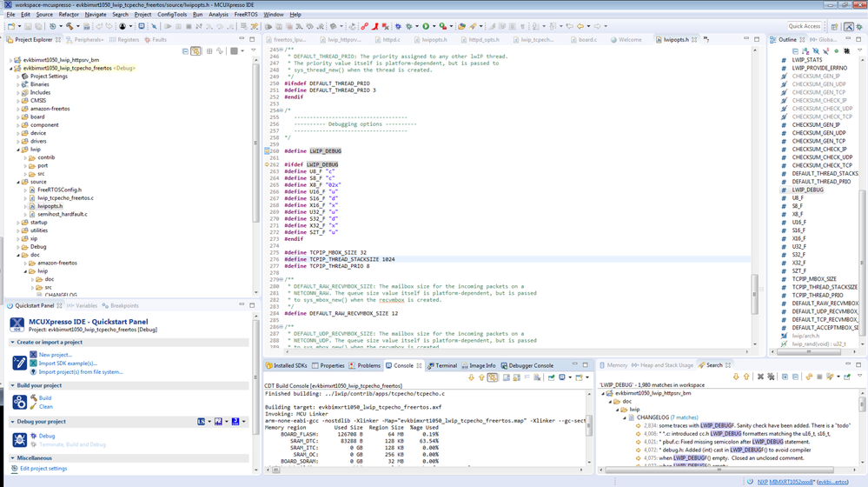This screenshot has width=868, height=487.
Task: Toggle Hide Fields in Outline toolbar
Action: tap(816, 51)
